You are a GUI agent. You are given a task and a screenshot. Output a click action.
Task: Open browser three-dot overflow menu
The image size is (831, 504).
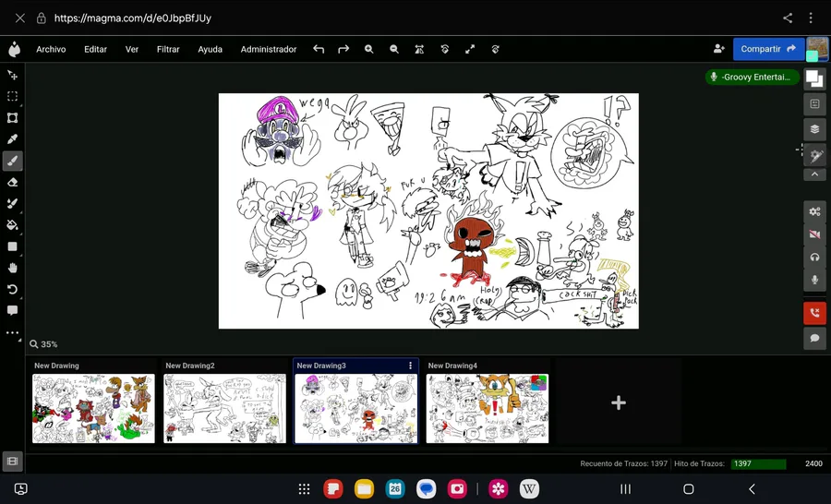(x=811, y=18)
